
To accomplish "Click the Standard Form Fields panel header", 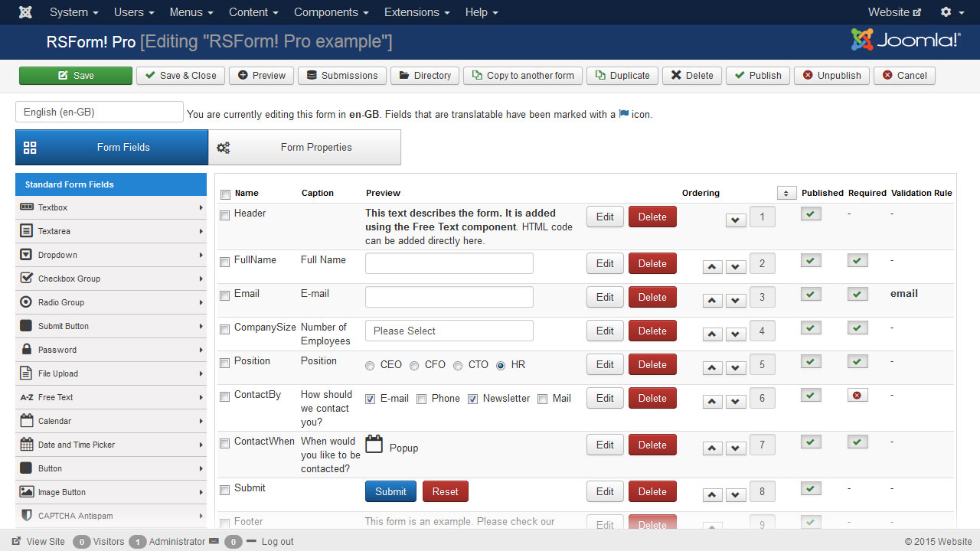I will pyautogui.click(x=111, y=184).
